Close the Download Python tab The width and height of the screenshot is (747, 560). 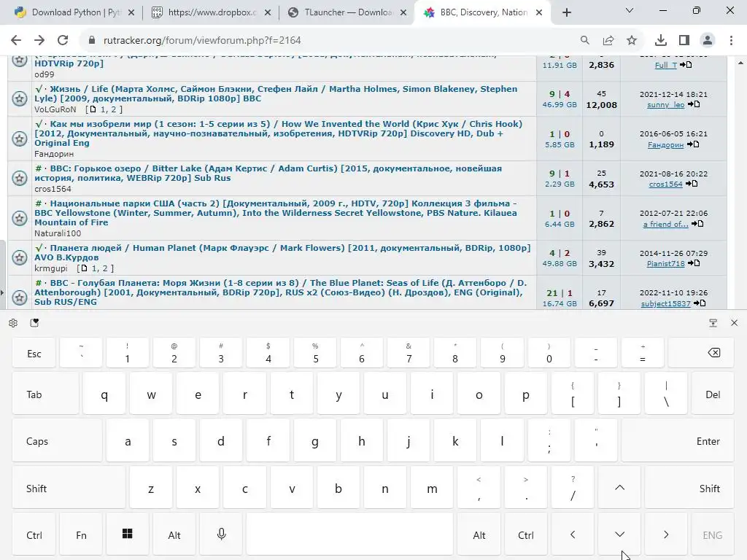coord(131,13)
